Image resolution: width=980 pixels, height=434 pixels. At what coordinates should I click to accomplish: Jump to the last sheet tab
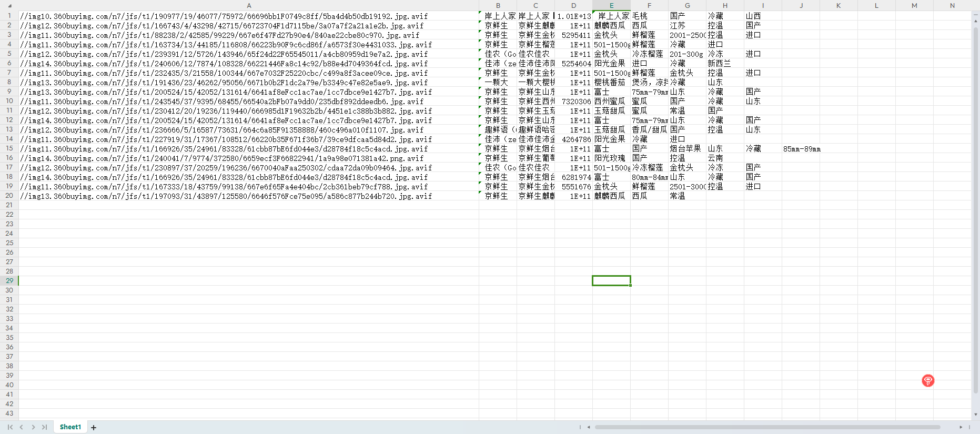45,427
